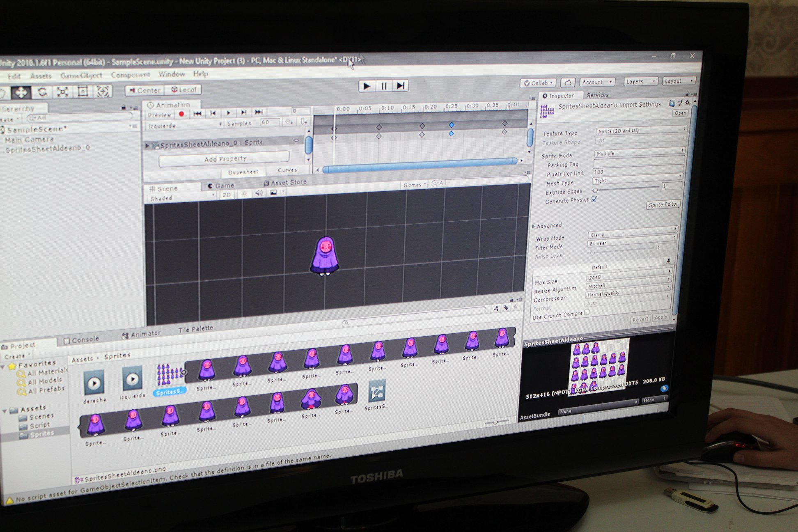This screenshot has width=798, height=532.
Task: Select the derecha animation clip asset
Action: pyautogui.click(x=94, y=387)
